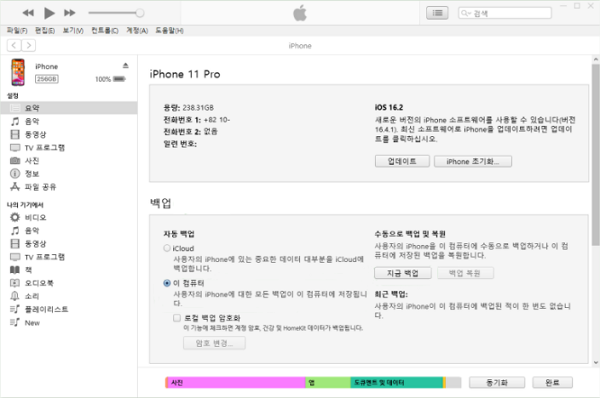Click the play button
600x398 pixels.
[x=49, y=13]
